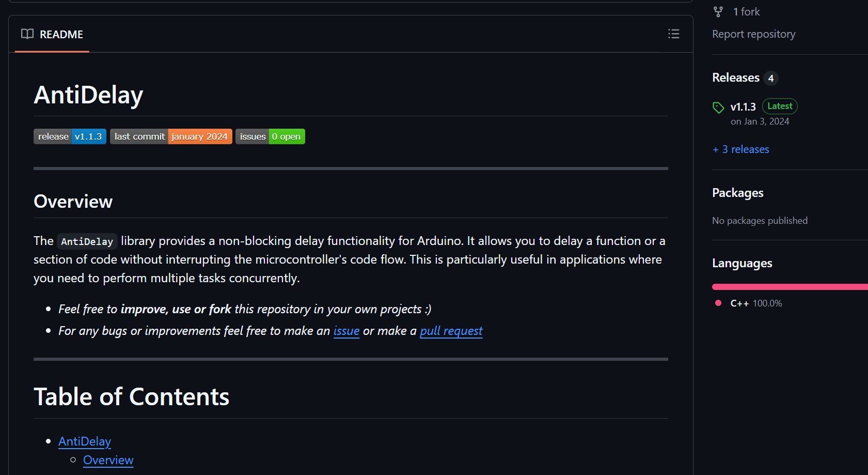868x475 pixels.
Task: Select the README tab
Action: pyautogui.click(x=52, y=35)
